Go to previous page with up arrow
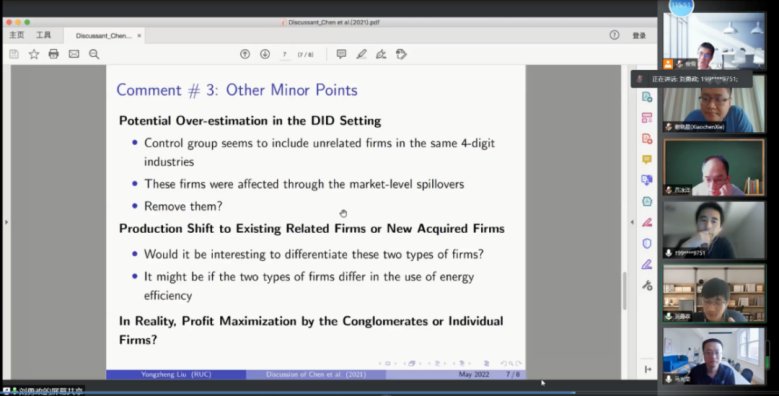This screenshot has height=396, width=779. [245, 54]
